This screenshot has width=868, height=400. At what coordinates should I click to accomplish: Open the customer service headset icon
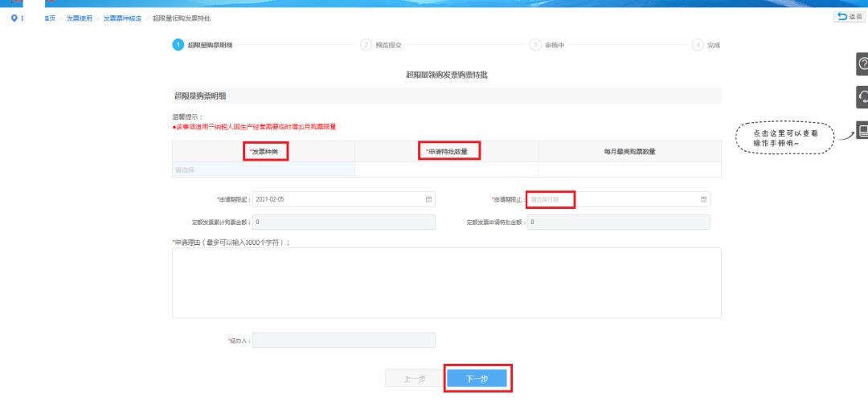coord(862,97)
